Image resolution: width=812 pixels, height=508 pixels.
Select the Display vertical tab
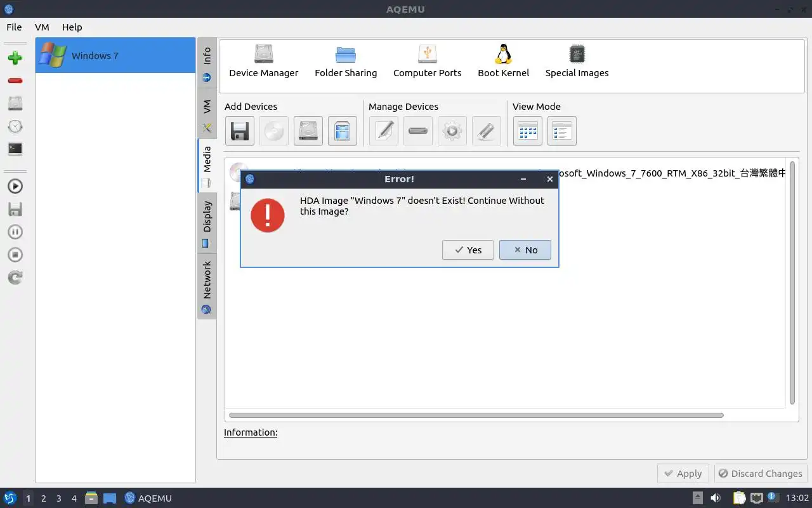click(207, 224)
